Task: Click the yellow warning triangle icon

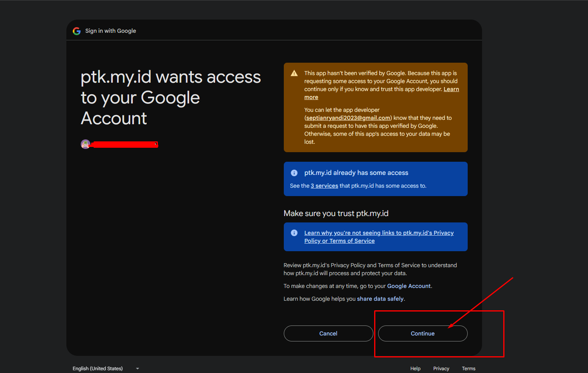Action: (x=294, y=73)
